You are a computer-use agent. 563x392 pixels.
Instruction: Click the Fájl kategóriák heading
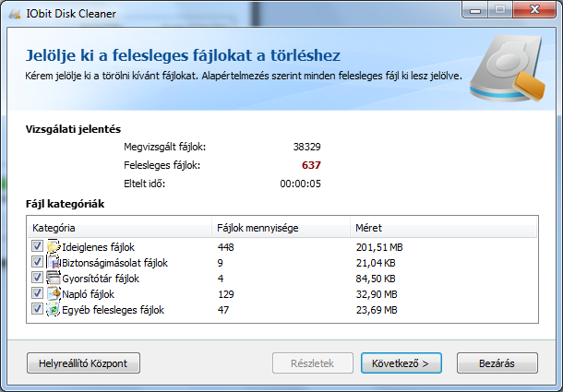(65, 204)
